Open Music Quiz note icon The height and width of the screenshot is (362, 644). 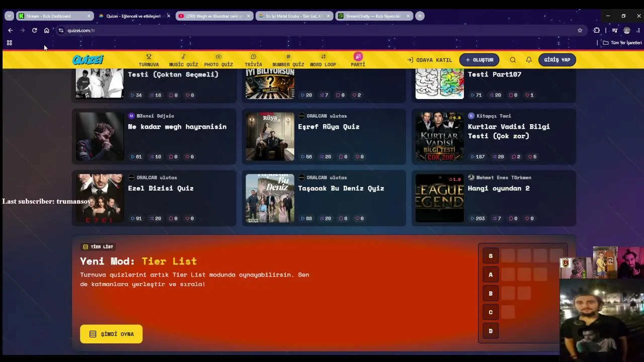[x=183, y=56]
